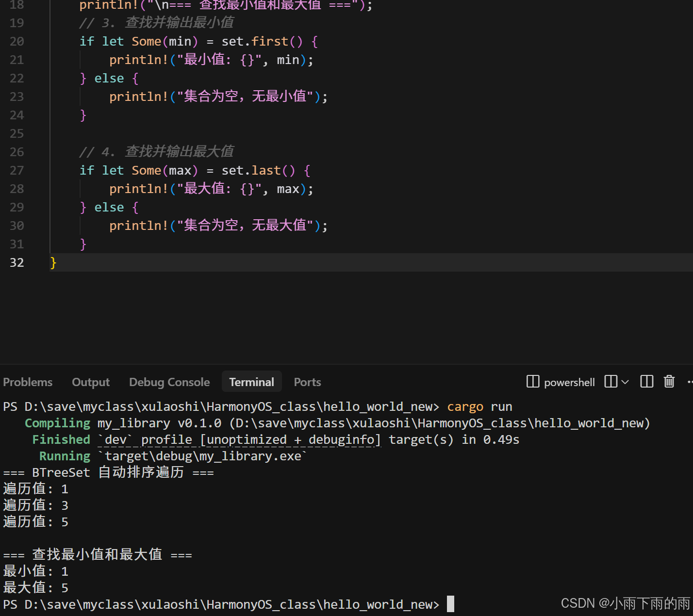This screenshot has height=616, width=693.
Task: Click the 'set.first()' call in line 20
Action: point(262,41)
